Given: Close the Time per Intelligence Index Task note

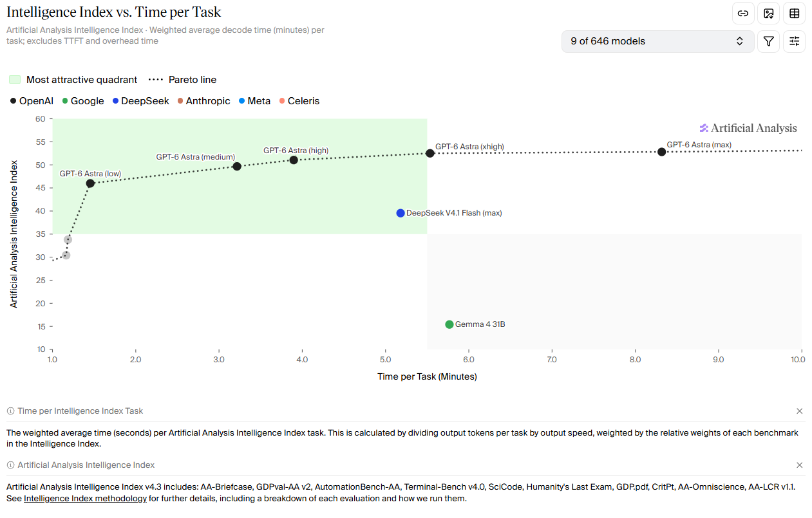Looking at the screenshot, I should (x=800, y=411).
